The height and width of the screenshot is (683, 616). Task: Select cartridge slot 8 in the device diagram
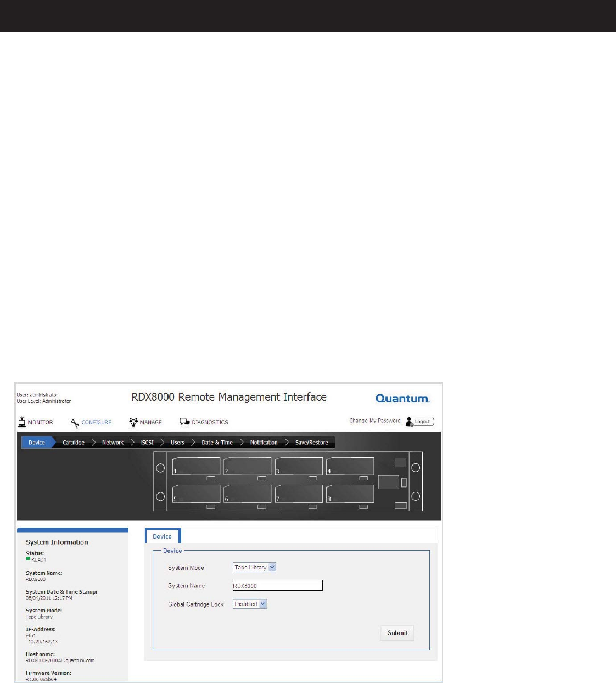[350, 494]
